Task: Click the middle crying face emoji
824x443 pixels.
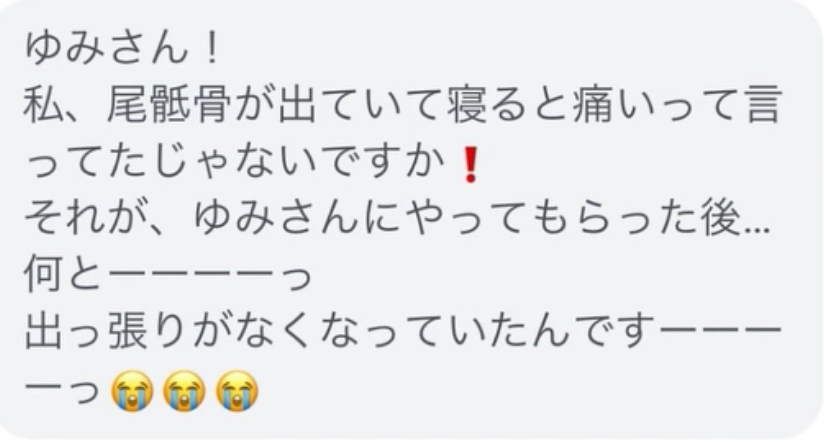Action: [184, 390]
